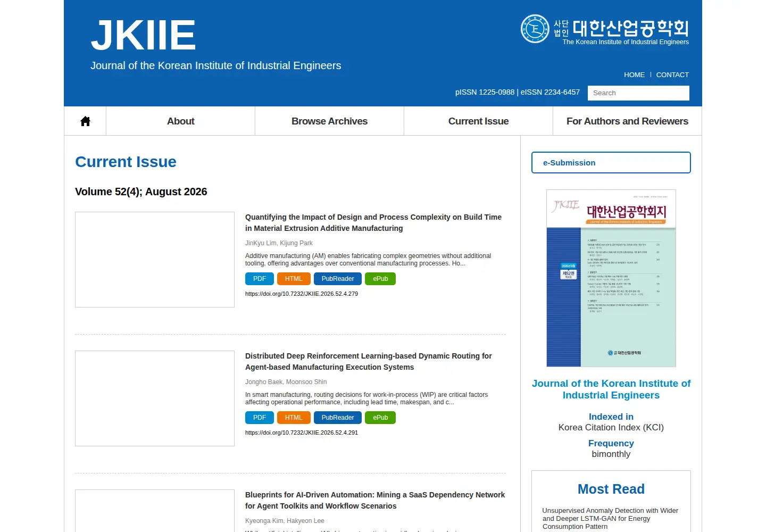Open the e-Submission button
This screenshot has height=532, width=766.
point(611,163)
